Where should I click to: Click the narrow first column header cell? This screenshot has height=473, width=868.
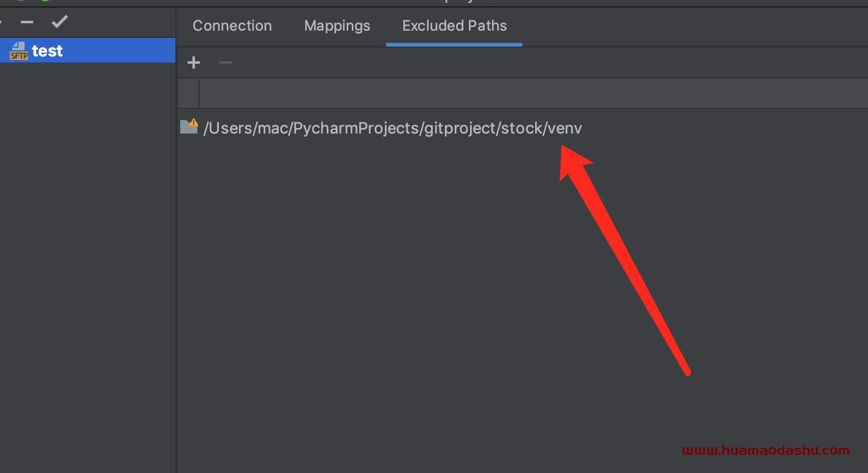(x=188, y=93)
